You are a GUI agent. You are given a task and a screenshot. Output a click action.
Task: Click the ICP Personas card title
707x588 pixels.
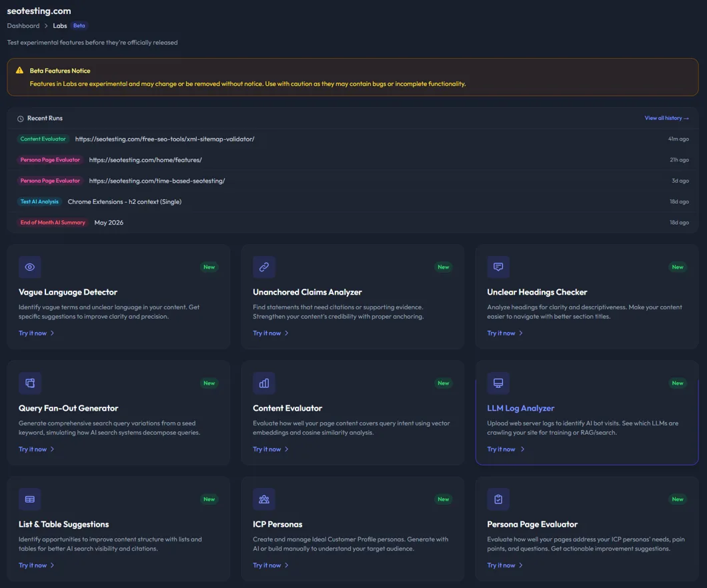tap(277, 525)
